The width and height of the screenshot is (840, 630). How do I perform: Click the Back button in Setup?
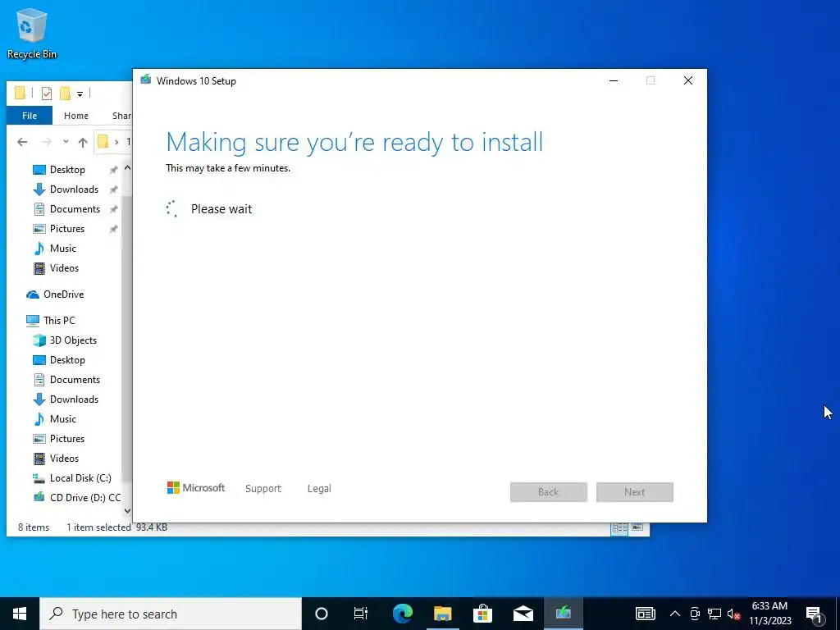coord(549,492)
